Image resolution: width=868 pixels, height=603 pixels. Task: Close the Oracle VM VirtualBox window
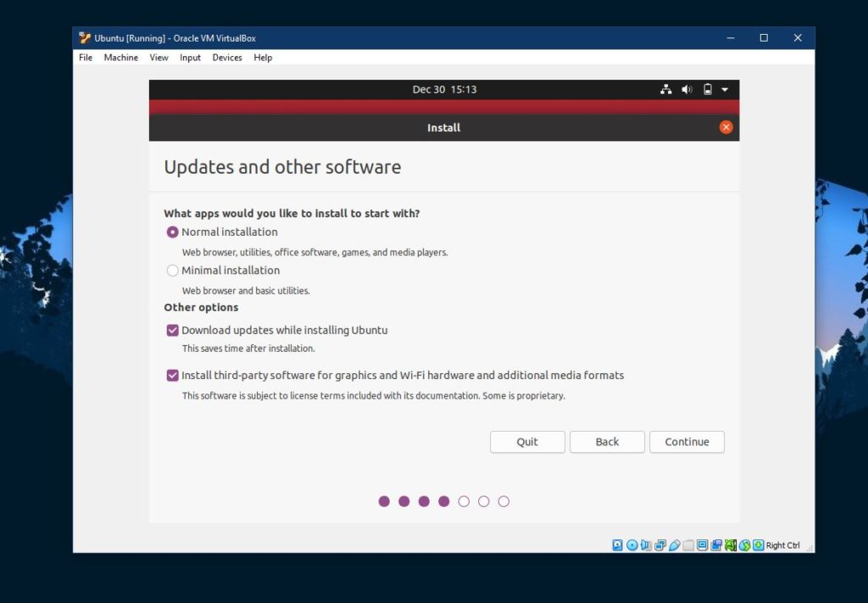click(798, 37)
